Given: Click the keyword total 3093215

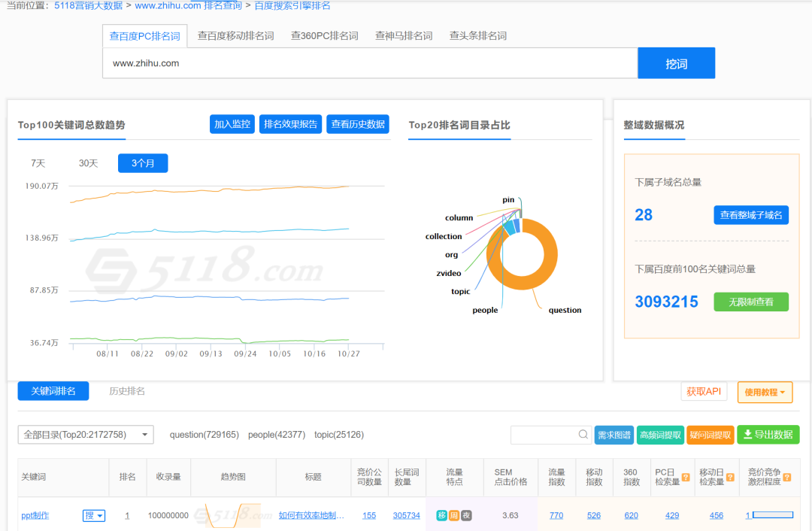Looking at the screenshot, I should 666,302.
